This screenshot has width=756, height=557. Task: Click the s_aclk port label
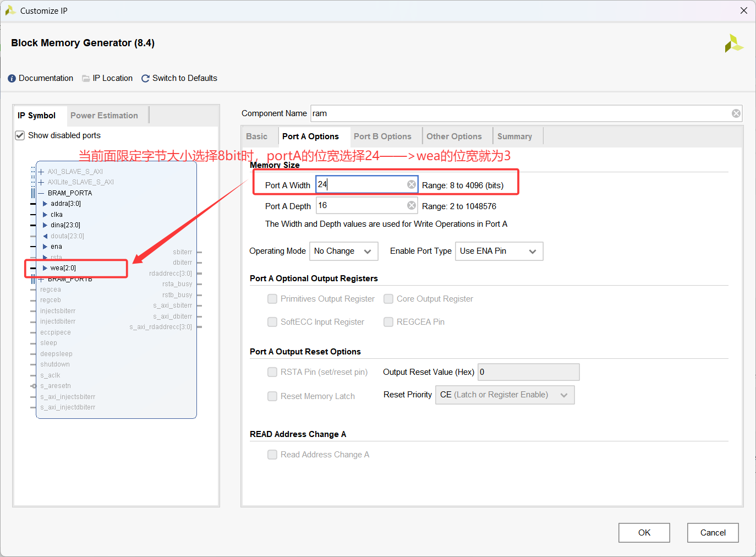tap(50, 375)
